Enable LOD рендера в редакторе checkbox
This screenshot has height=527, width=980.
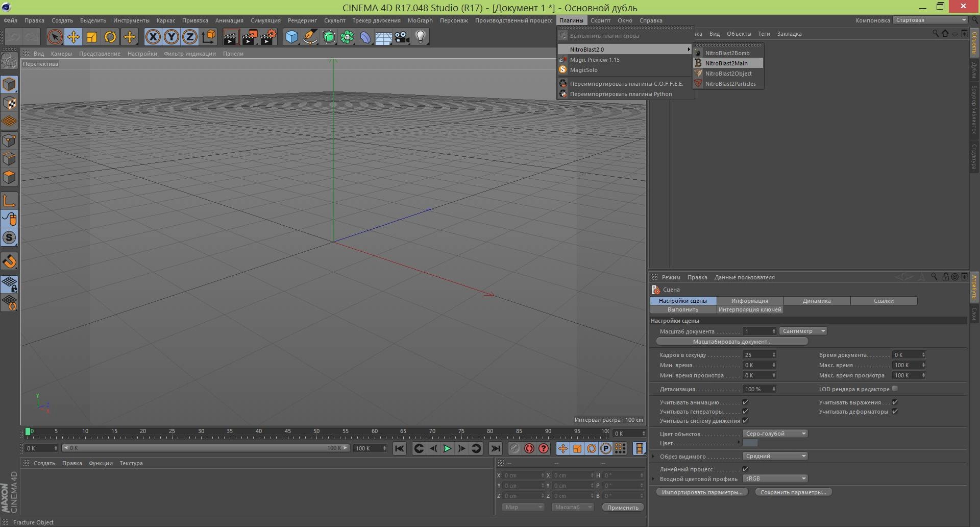[895, 389]
